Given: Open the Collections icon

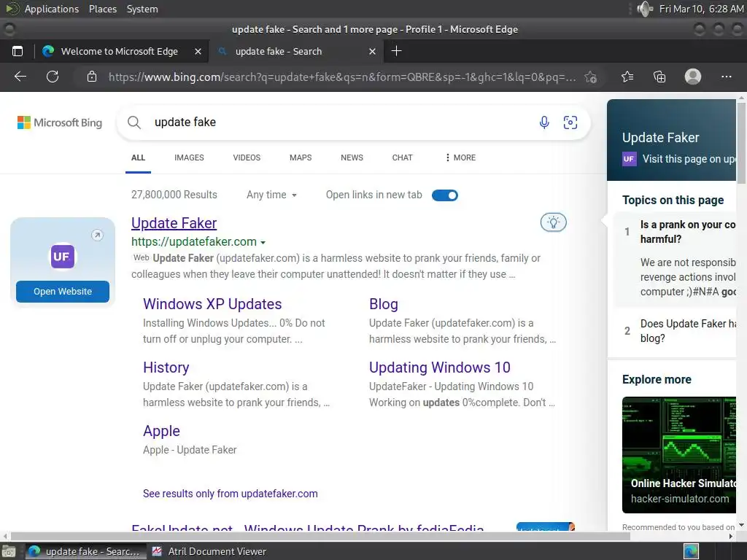Looking at the screenshot, I should click(659, 77).
